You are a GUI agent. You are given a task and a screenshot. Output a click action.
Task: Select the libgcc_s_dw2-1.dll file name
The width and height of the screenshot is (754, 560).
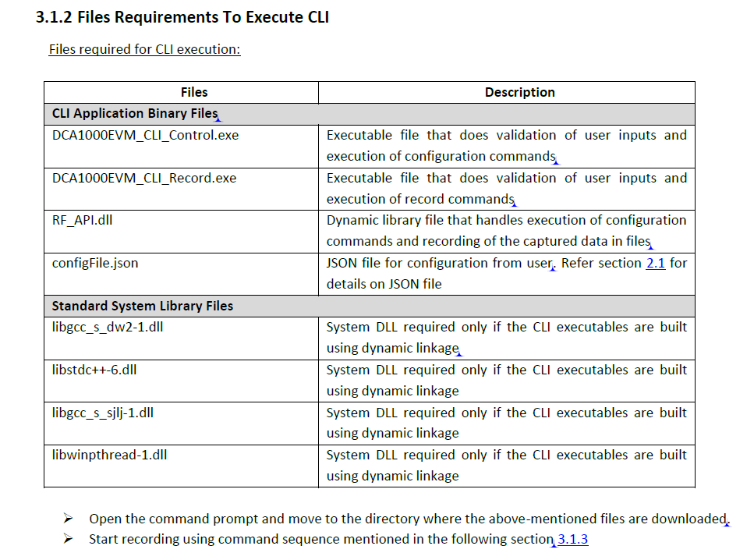(x=108, y=327)
